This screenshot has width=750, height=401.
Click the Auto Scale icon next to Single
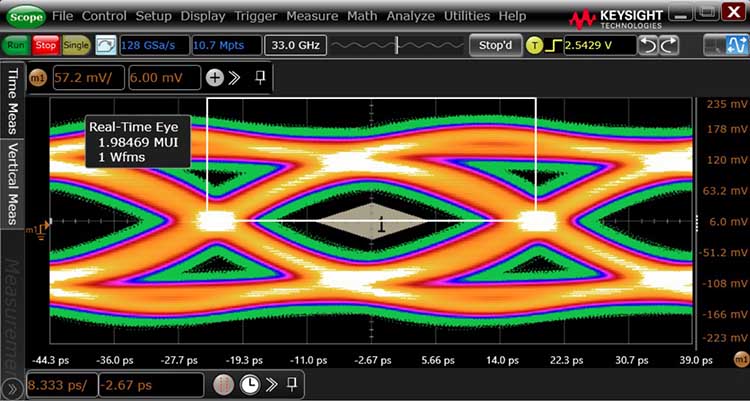[x=106, y=45]
